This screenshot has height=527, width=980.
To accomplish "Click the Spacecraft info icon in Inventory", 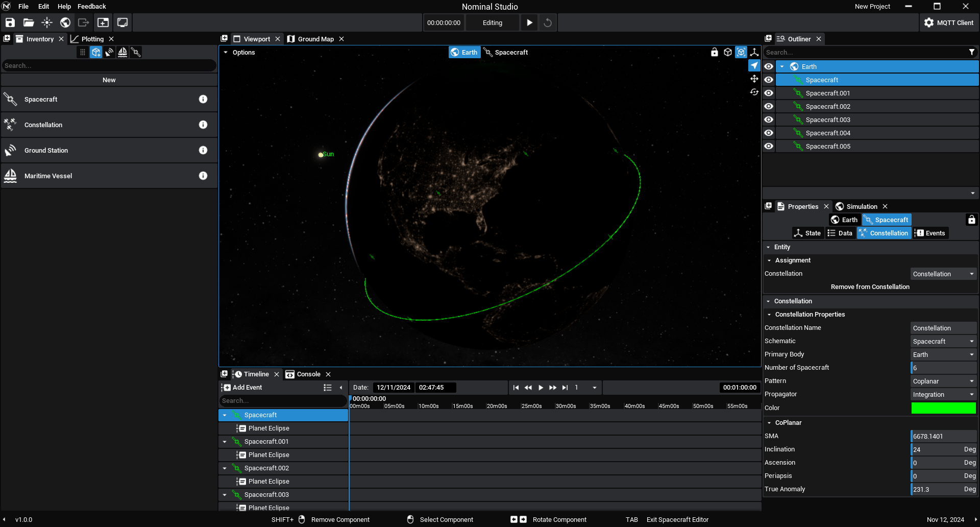I will [203, 99].
